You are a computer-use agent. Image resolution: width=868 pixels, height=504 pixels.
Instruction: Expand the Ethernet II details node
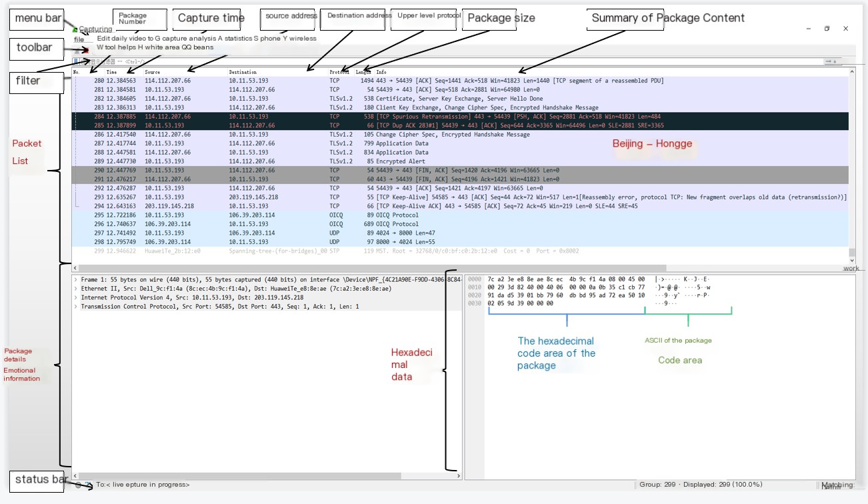[x=75, y=289]
